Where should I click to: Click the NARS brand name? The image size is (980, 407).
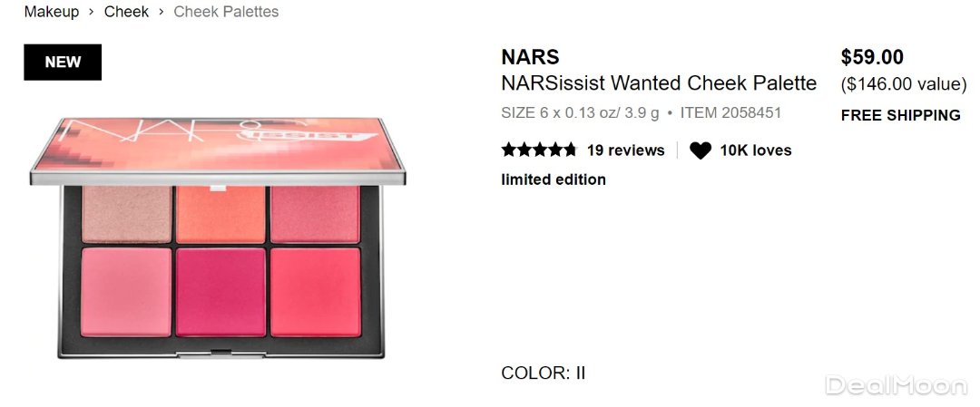[530, 57]
